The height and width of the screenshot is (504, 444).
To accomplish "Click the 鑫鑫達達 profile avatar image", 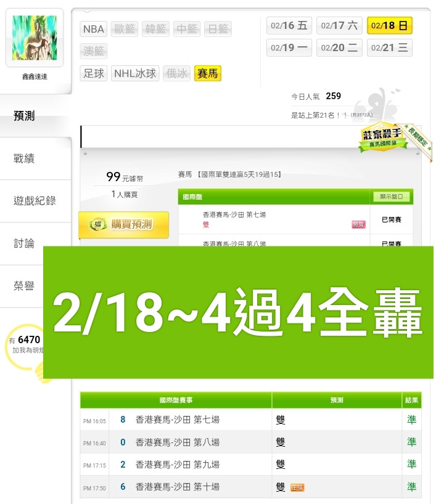I will point(35,38).
